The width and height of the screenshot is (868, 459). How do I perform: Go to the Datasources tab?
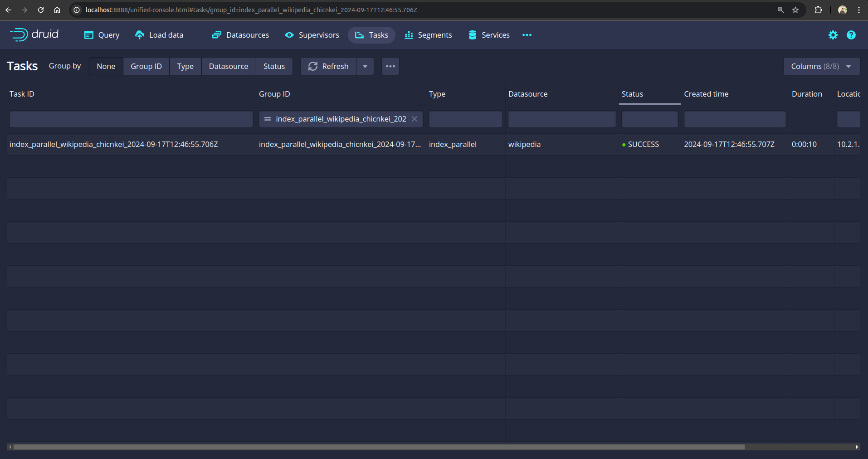coord(240,35)
